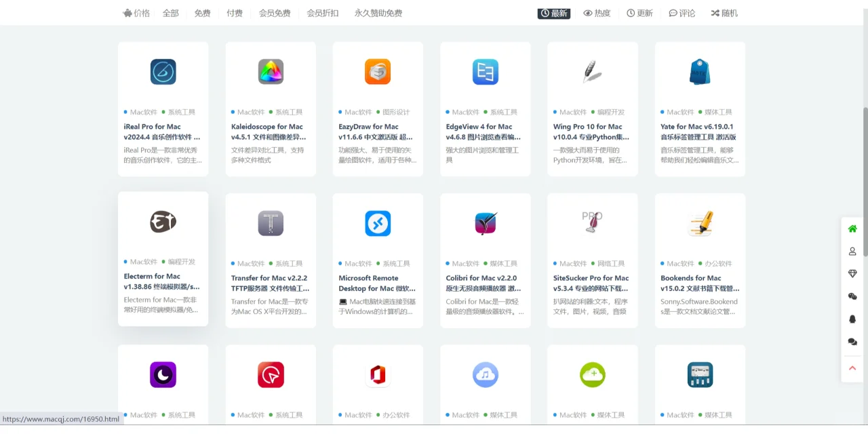This screenshot has height=434, width=868.
Task: Click 媒体工具 tag on Colibri card
Action: (503, 264)
